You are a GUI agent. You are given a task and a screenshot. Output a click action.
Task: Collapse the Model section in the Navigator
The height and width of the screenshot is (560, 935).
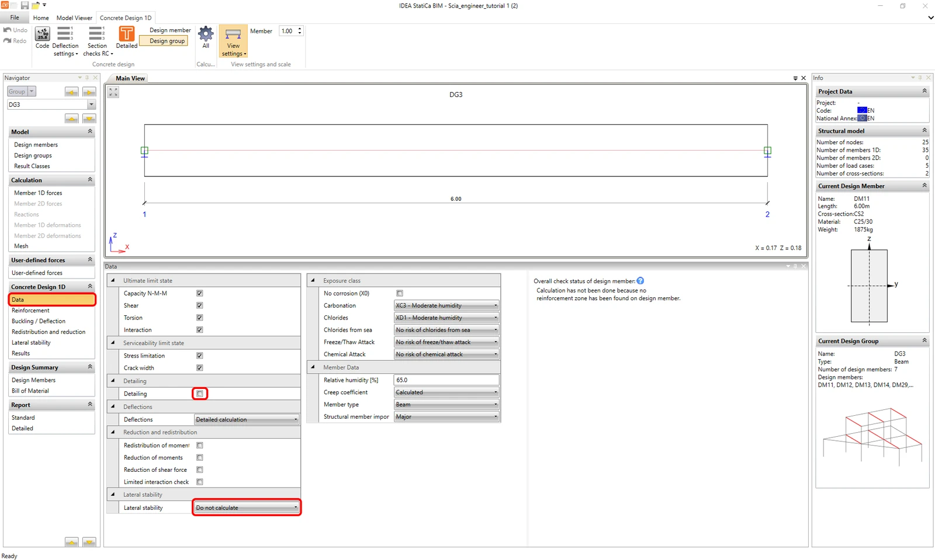click(90, 131)
